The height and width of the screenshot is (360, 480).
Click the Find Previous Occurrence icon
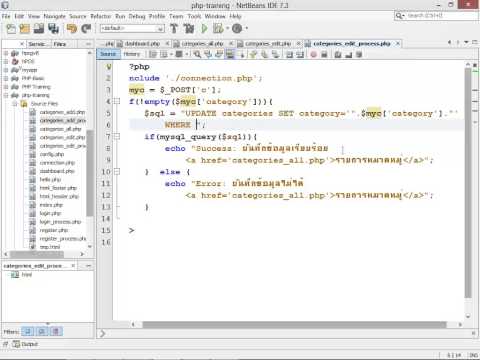(208, 54)
